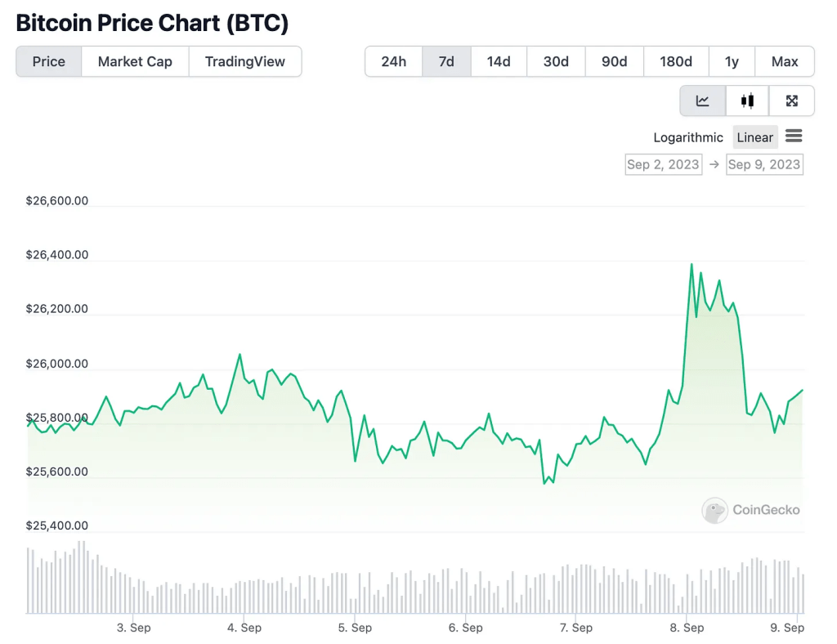Choose the 90d time range
Screen dimensions: 837x644
tap(614, 61)
